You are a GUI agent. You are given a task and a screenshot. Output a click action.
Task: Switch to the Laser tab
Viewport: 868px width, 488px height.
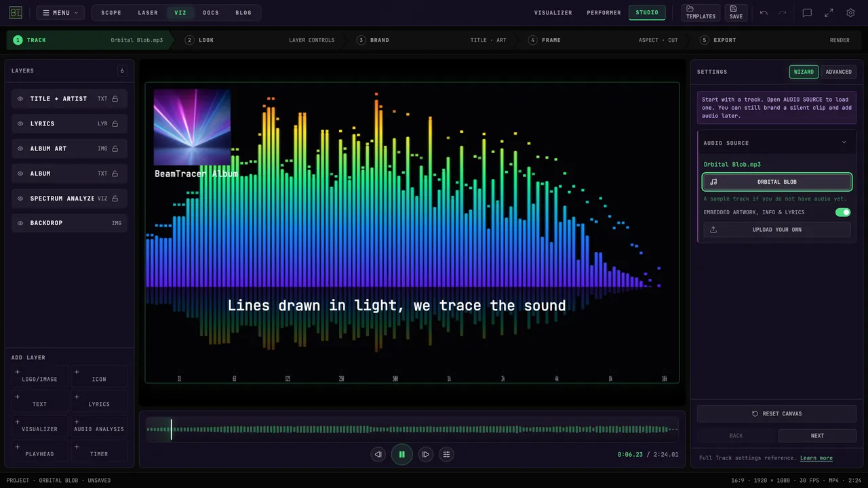click(x=148, y=13)
